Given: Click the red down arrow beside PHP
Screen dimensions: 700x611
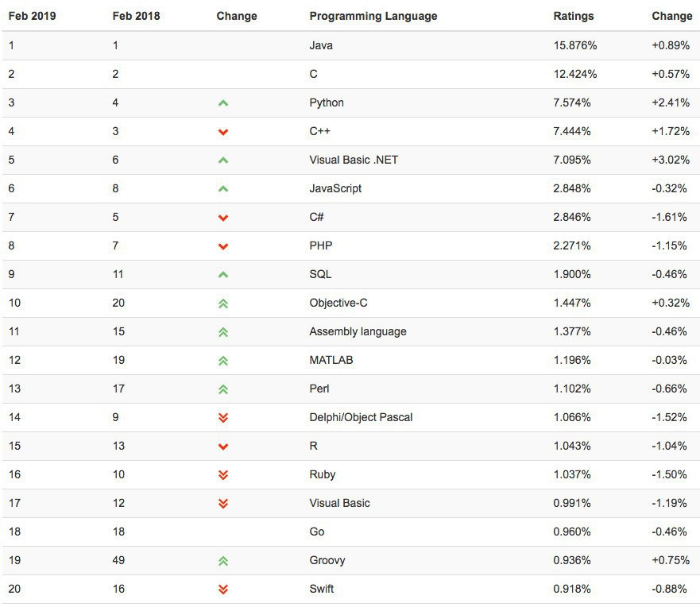Looking at the screenshot, I should (x=223, y=246).
